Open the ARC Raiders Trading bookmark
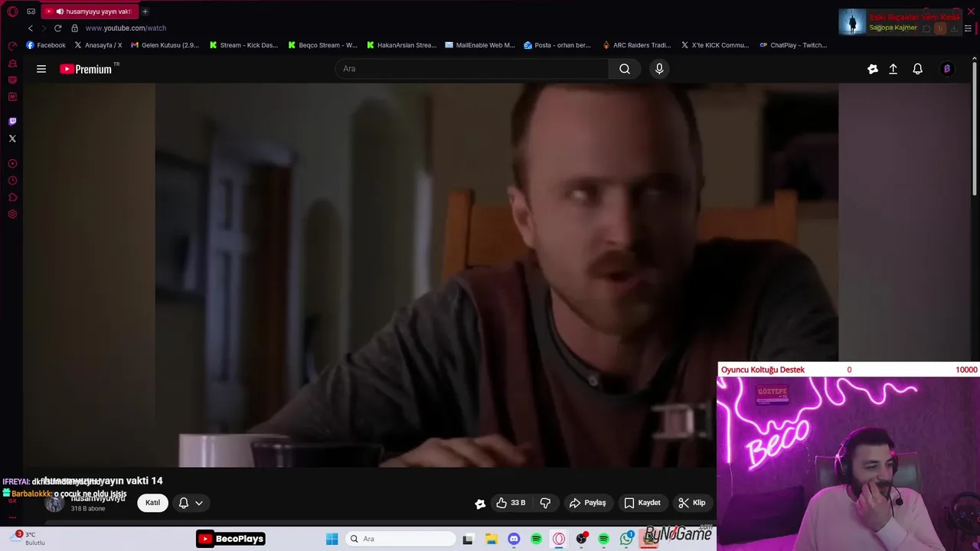Viewport: 980px width, 551px height. tap(637, 45)
